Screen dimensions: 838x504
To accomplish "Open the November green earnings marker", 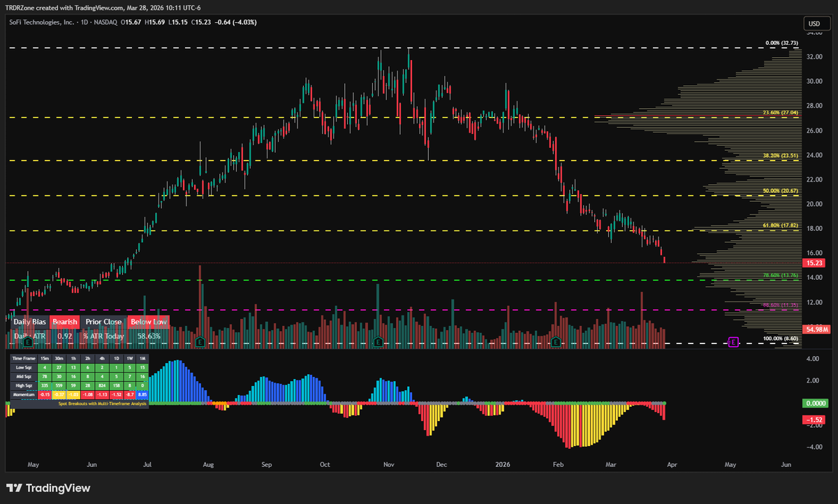I will coord(378,342).
